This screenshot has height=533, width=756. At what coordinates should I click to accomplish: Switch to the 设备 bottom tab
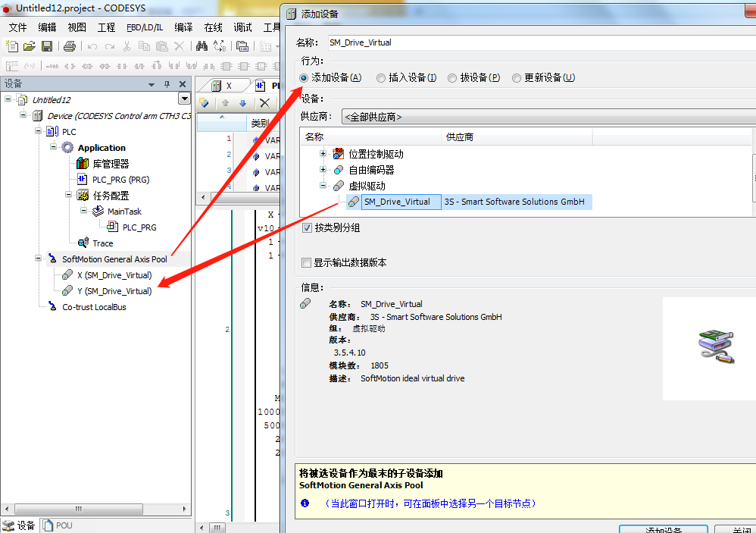[19, 525]
